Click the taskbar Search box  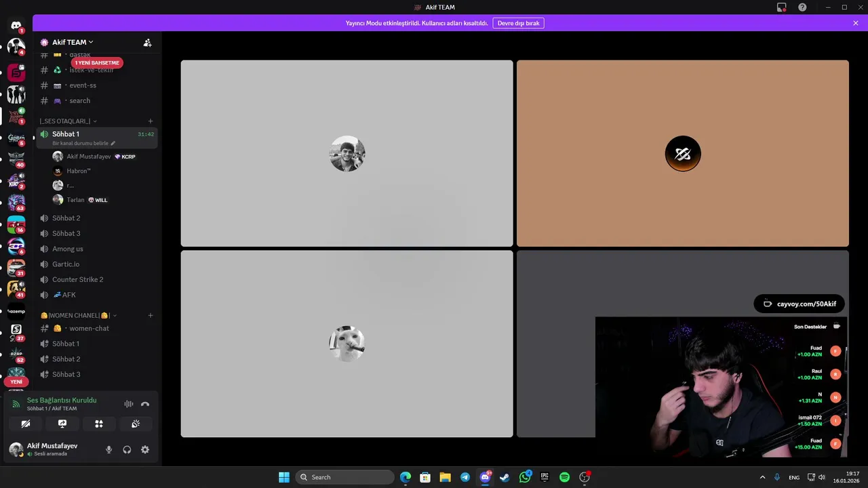pos(345,477)
